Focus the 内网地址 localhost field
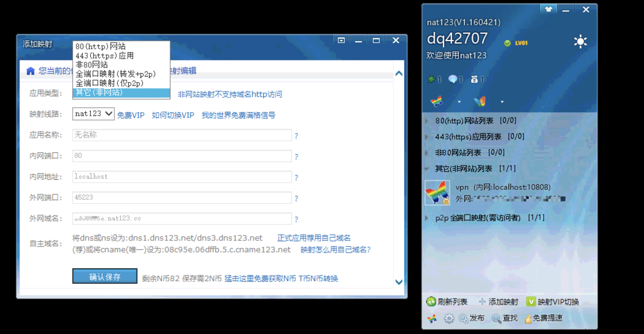Screen dimensions: 644x334 [182, 177]
